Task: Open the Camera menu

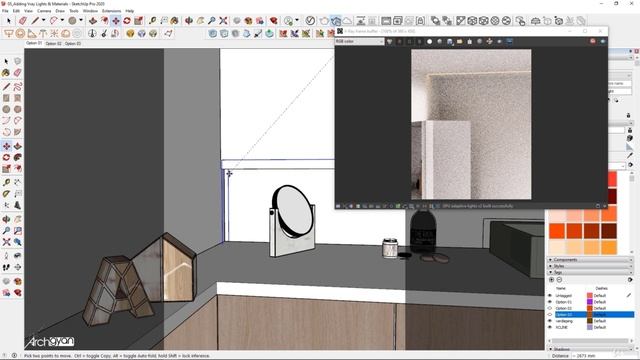Action: coord(44,11)
